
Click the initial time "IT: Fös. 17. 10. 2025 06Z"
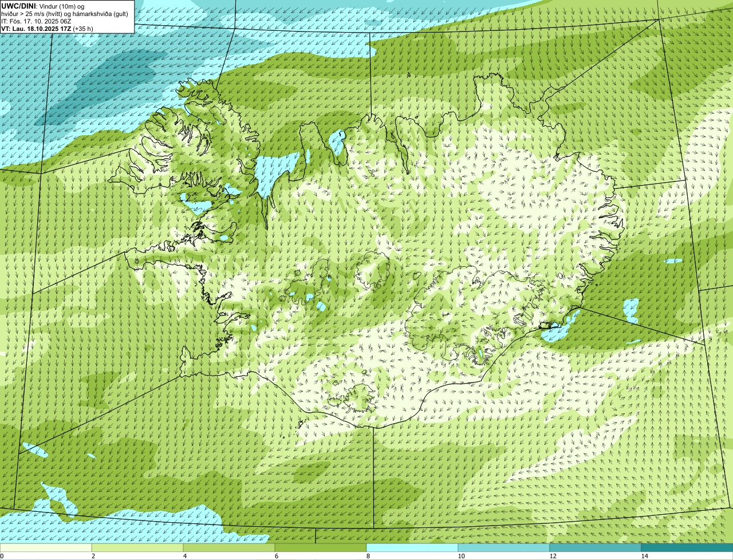[36, 21]
